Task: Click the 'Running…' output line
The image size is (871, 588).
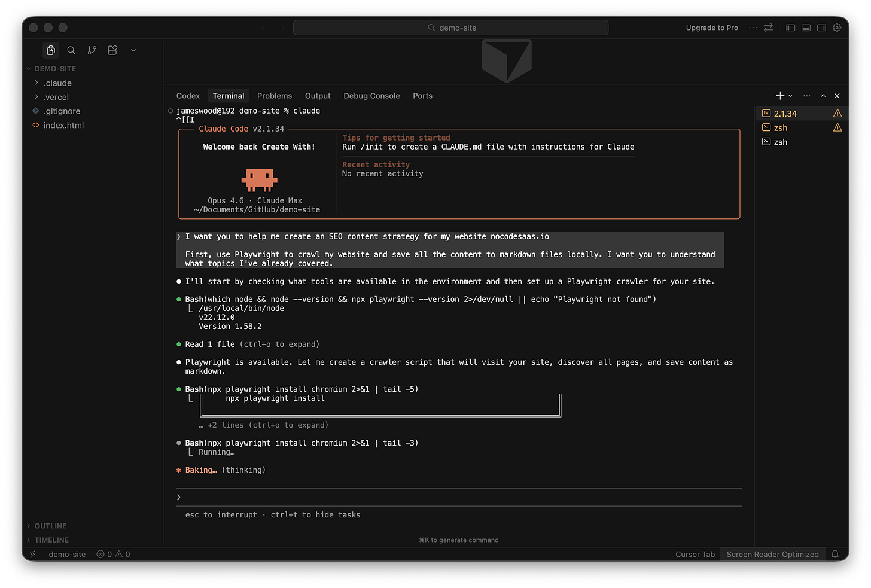Action: 217,452
